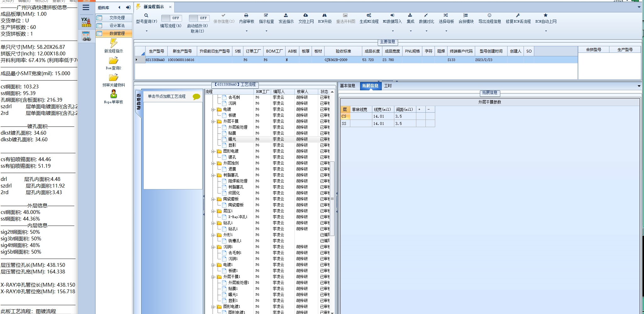Click MI数据导入 import icon
Screen dimensions: 644x314
coord(392,15)
